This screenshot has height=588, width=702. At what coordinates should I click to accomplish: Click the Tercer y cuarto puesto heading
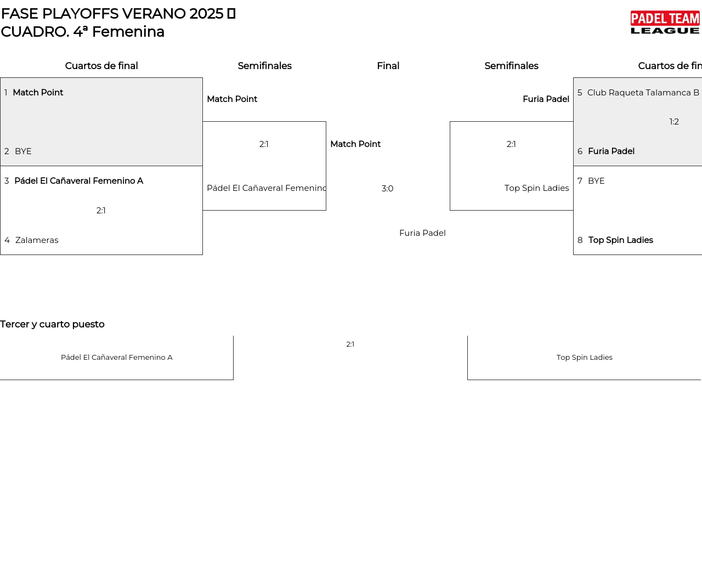tap(52, 324)
